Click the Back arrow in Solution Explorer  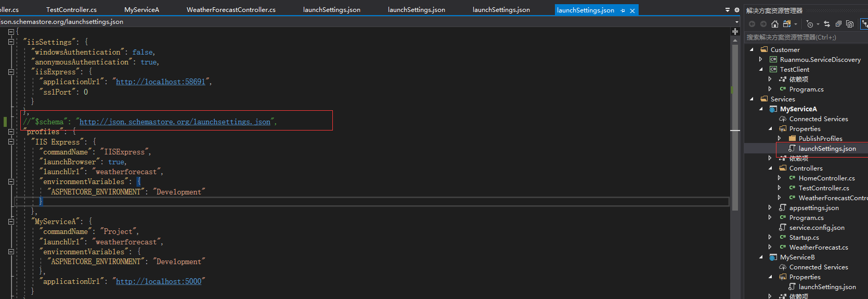[x=752, y=24]
